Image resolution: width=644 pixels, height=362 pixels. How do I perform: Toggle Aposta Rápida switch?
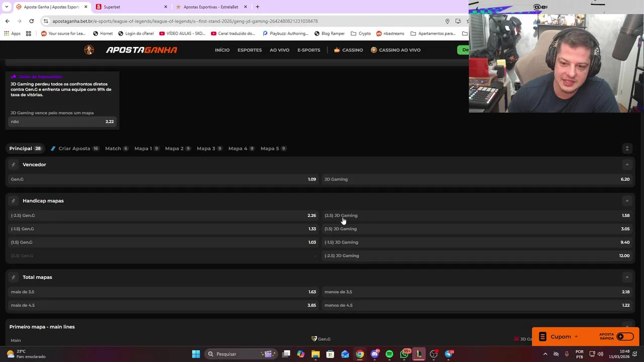point(625,337)
